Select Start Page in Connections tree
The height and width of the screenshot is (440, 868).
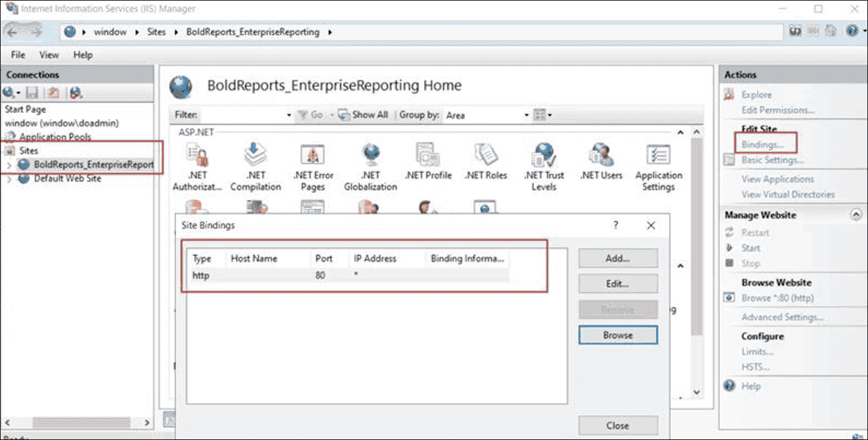point(25,109)
